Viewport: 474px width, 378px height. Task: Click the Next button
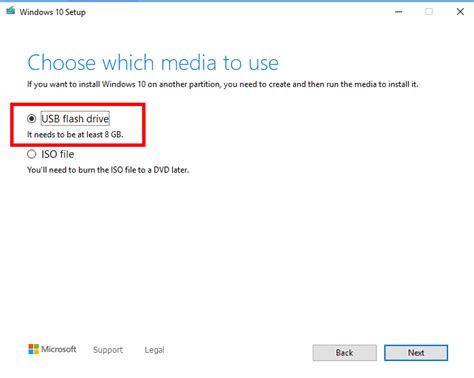point(416,353)
